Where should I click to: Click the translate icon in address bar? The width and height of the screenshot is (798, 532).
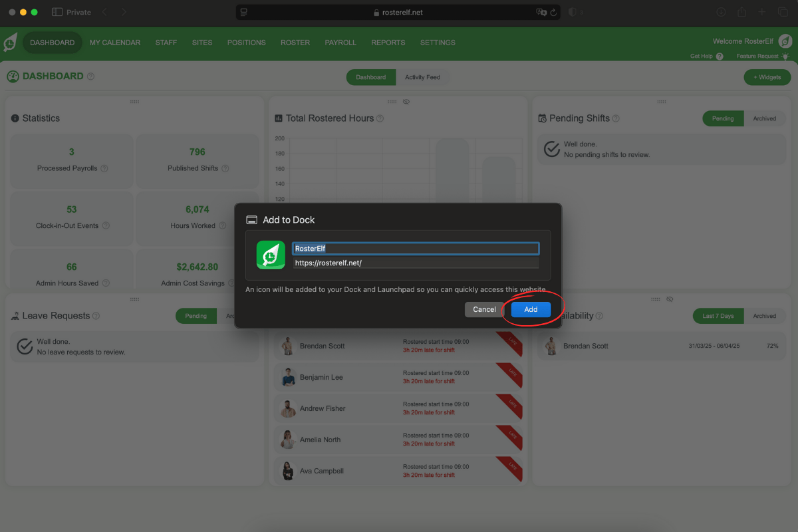point(541,12)
